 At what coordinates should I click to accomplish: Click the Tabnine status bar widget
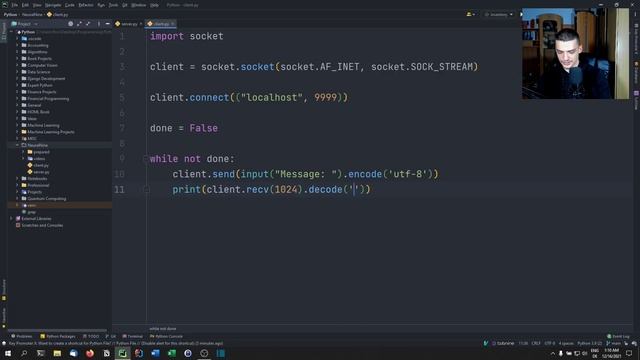click(x=503, y=343)
